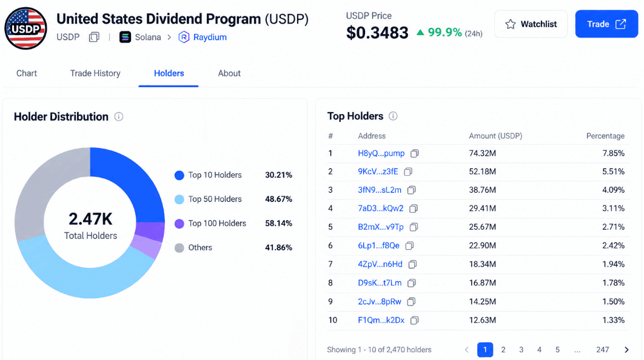Open holder address 7aD3...kQw2

coord(381,208)
